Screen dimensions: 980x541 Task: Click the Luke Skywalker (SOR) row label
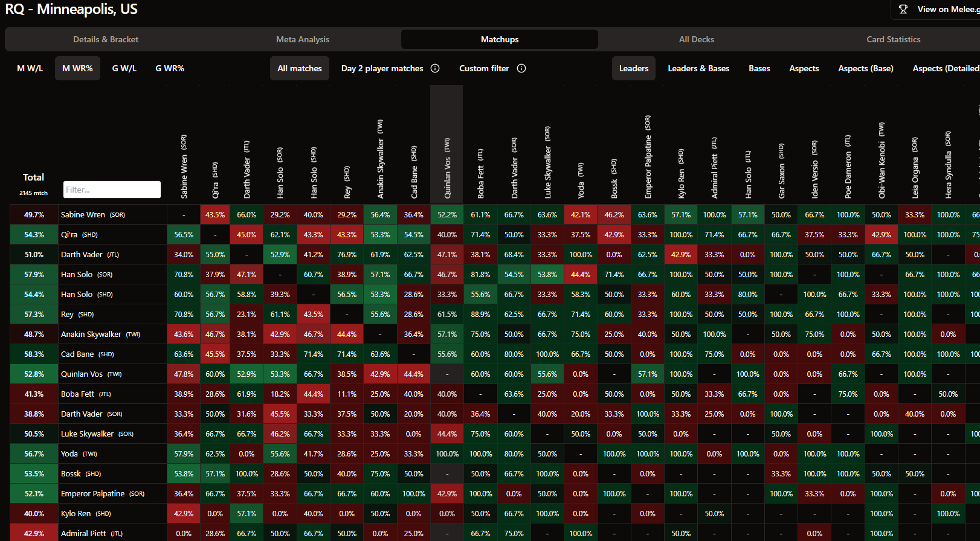[x=97, y=434]
